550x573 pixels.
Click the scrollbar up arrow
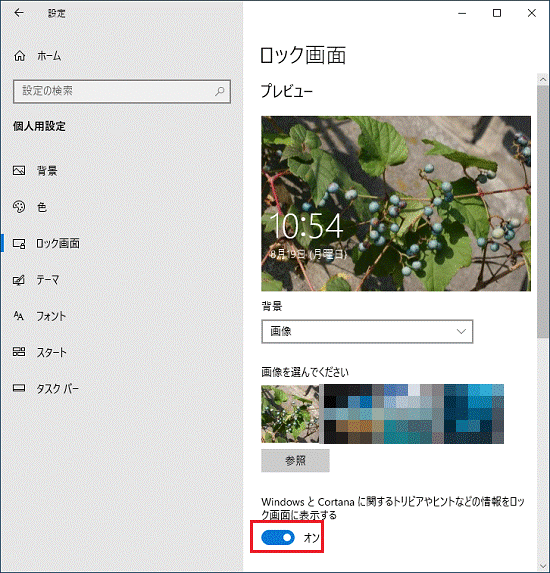[x=543, y=79]
